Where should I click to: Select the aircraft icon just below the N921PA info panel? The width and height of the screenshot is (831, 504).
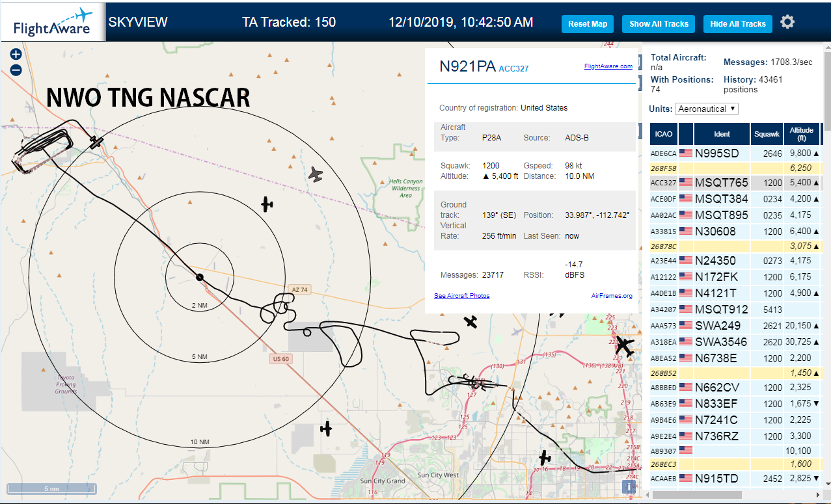pyautogui.click(x=471, y=321)
